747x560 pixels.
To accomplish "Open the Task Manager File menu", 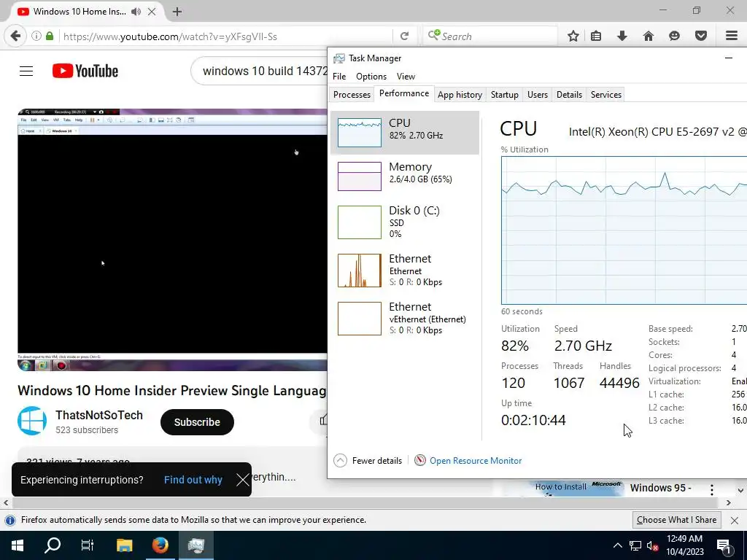I will [339, 77].
